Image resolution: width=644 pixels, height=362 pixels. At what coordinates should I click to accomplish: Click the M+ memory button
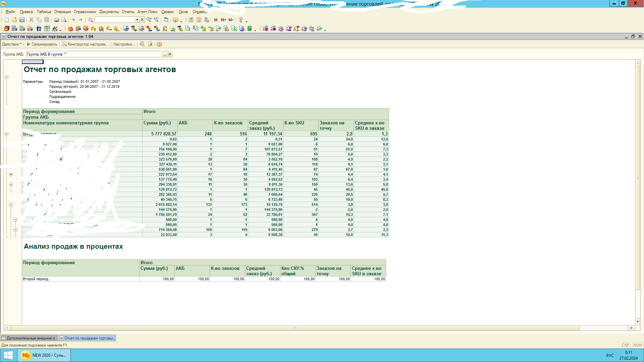(x=223, y=20)
